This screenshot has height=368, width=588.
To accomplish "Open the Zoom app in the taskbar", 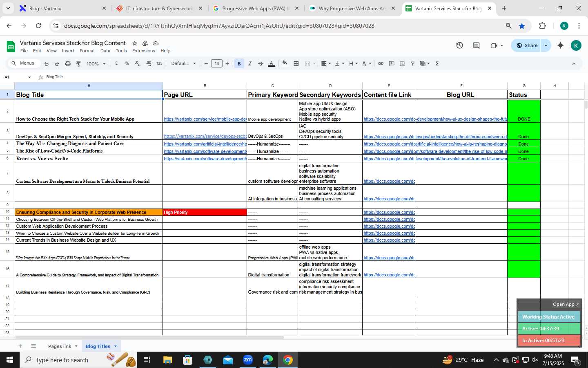I will (x=248, y=360).
